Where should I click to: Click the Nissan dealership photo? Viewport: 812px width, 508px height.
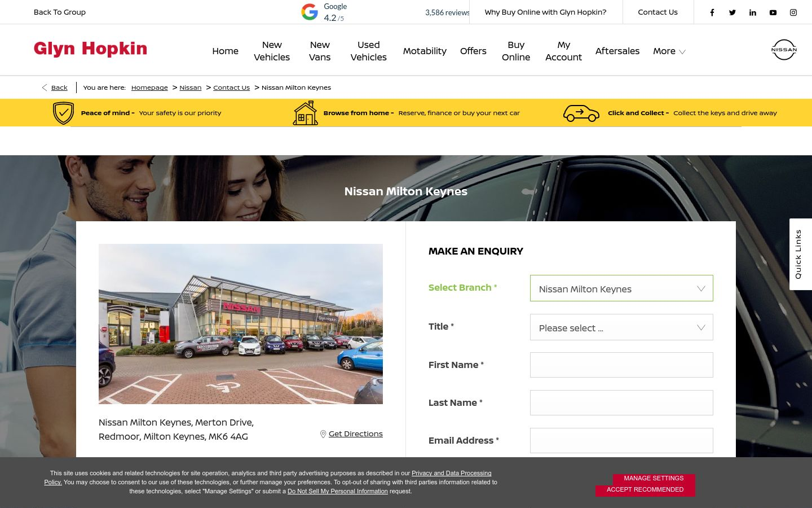(x=241, y=324)
